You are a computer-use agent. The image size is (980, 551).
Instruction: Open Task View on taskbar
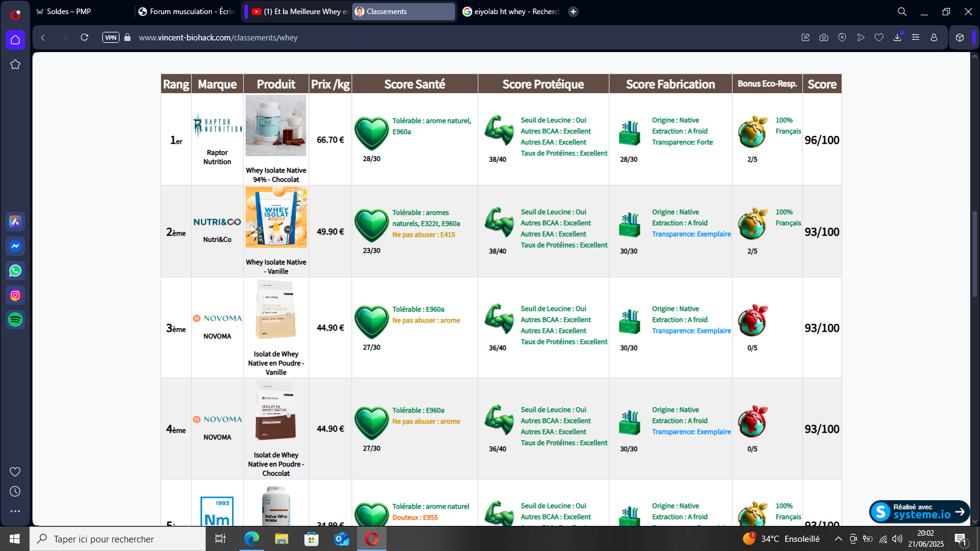[x=221, y=539]
